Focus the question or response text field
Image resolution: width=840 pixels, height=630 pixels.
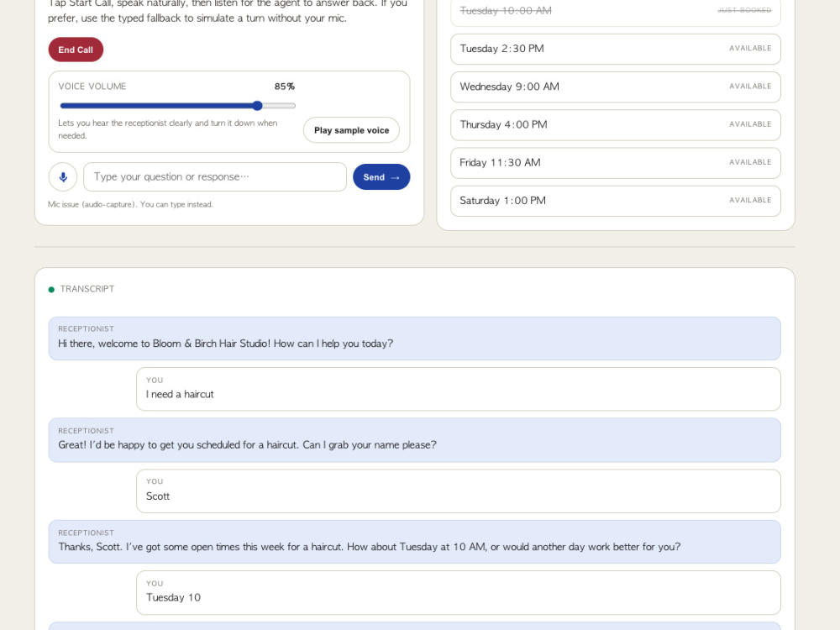pos(215,176)
